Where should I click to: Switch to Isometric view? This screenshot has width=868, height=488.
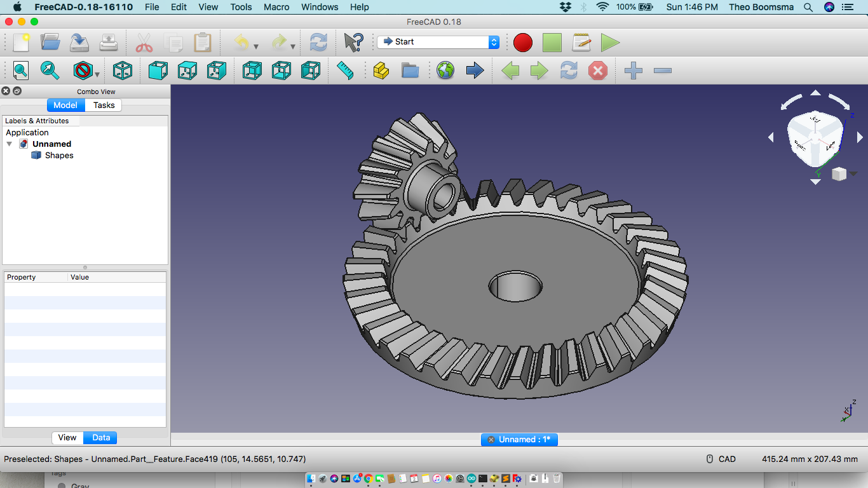123,71
